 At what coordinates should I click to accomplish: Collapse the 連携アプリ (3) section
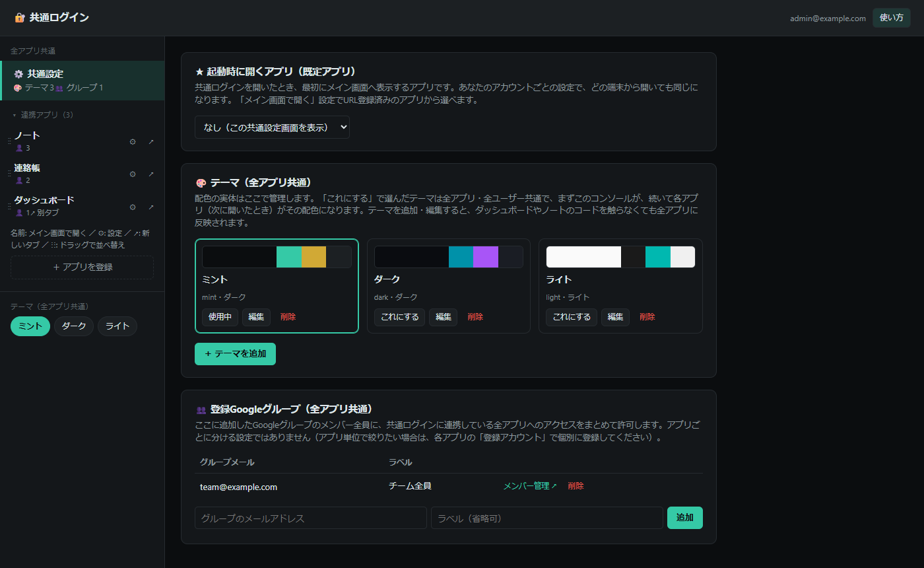pos(43,115)
